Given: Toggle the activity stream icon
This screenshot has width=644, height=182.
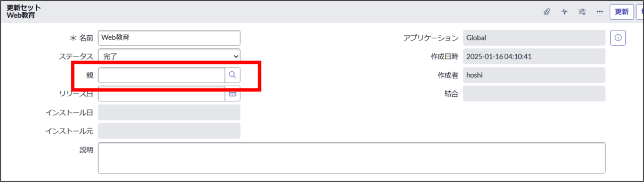Looking at the screenshot, I should [565, 12].
